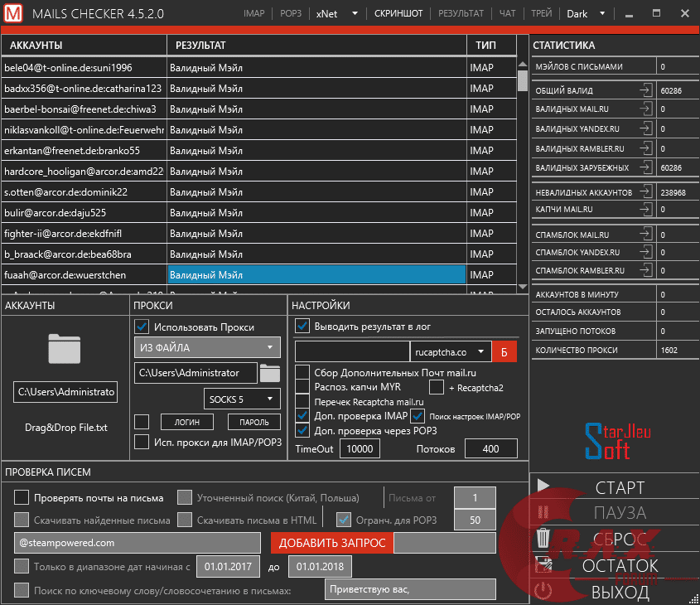The image size is (700, 605).
Task: Click the trash icon beside СБРОС
Action: click(x=544, y=539)
